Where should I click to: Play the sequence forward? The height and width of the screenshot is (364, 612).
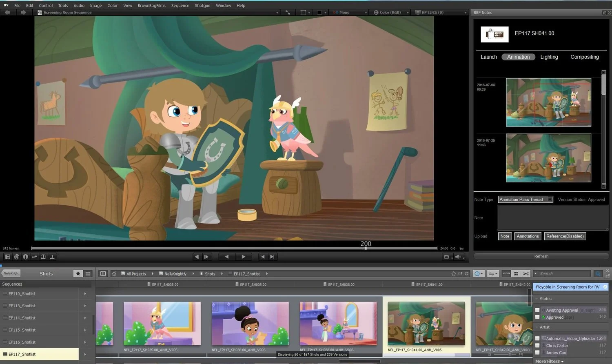click(x=244, y=257)
